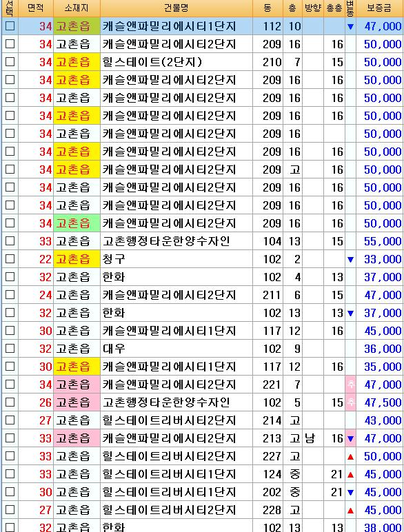The image size is (404, 532).
Task: Tick the checkbox in the 대우 row
Action: click(x=10, y=349)
